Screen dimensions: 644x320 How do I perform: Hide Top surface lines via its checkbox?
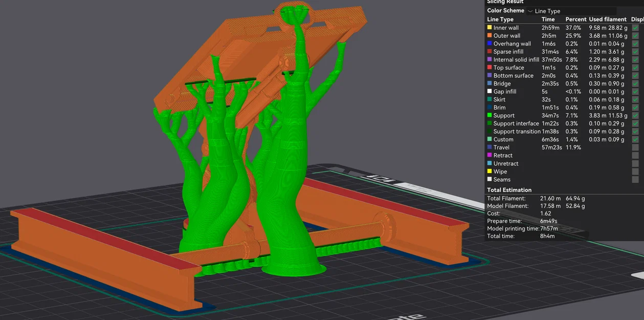635,68
